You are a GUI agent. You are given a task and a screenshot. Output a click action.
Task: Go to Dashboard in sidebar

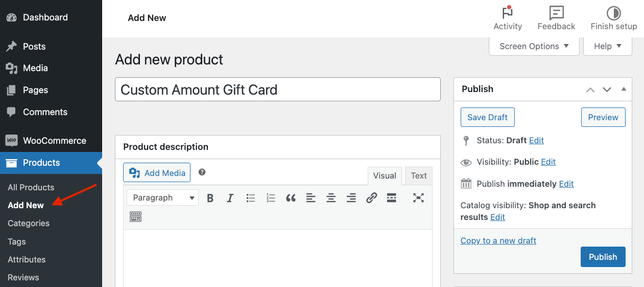[51, 17]
